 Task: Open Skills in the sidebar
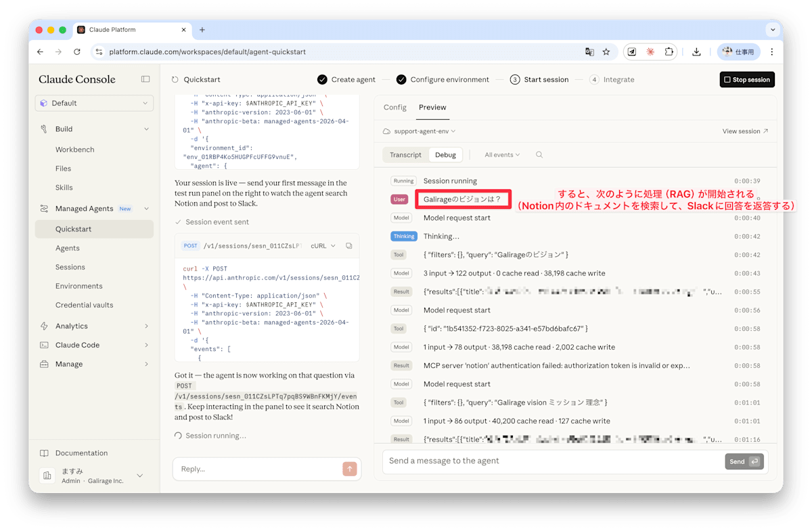coord(64,187)
